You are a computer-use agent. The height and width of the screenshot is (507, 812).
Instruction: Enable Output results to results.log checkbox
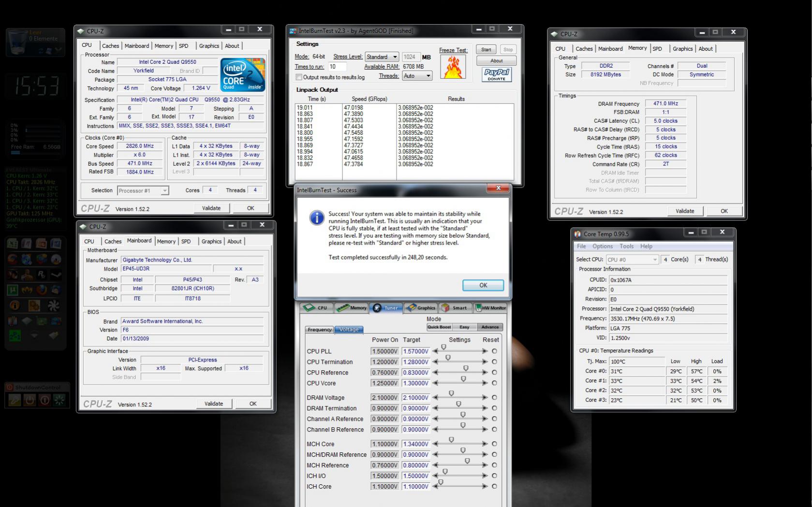pos(299,77)
